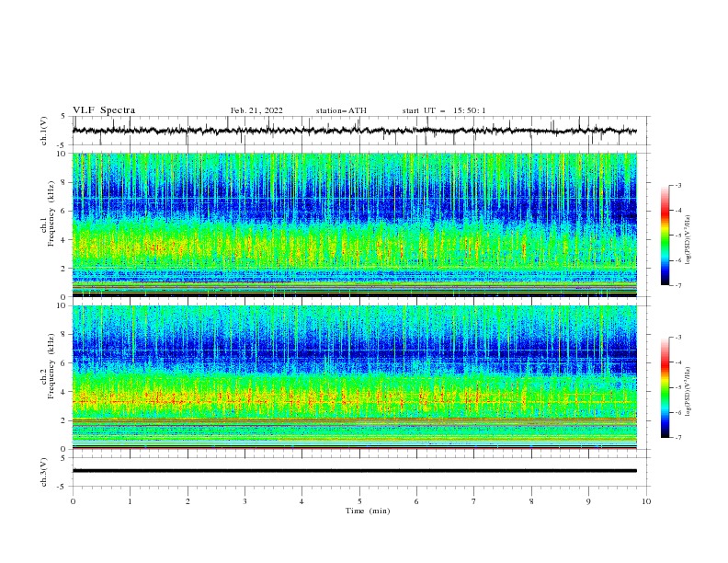Click the '-7' label on ch.2 colorbar

point(678,438)
